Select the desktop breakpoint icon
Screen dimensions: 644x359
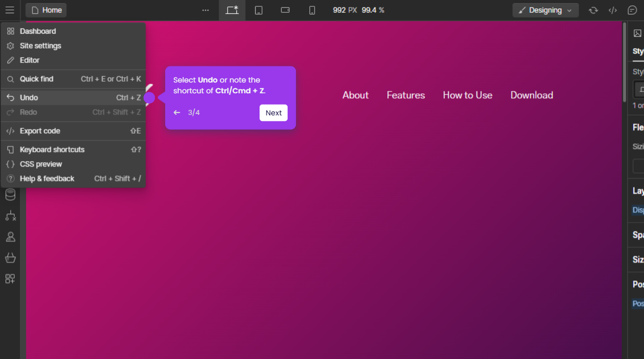(232, 10)
